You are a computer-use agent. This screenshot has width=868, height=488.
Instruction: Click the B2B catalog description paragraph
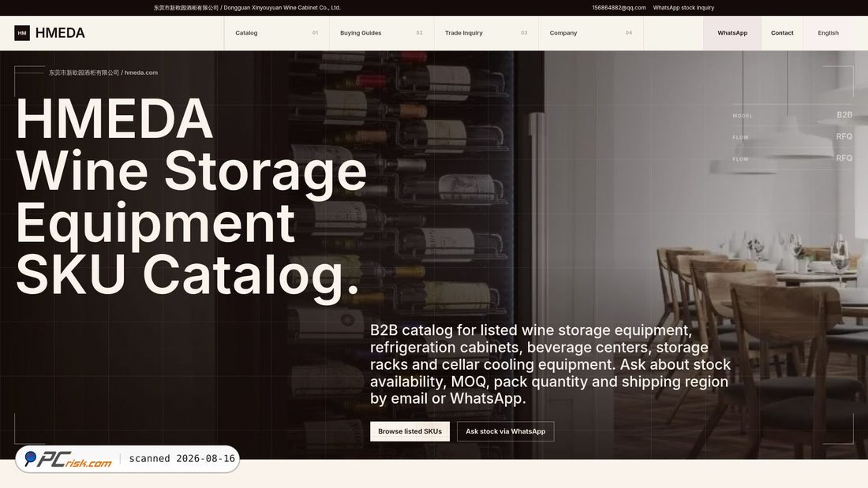click(550, 364)
